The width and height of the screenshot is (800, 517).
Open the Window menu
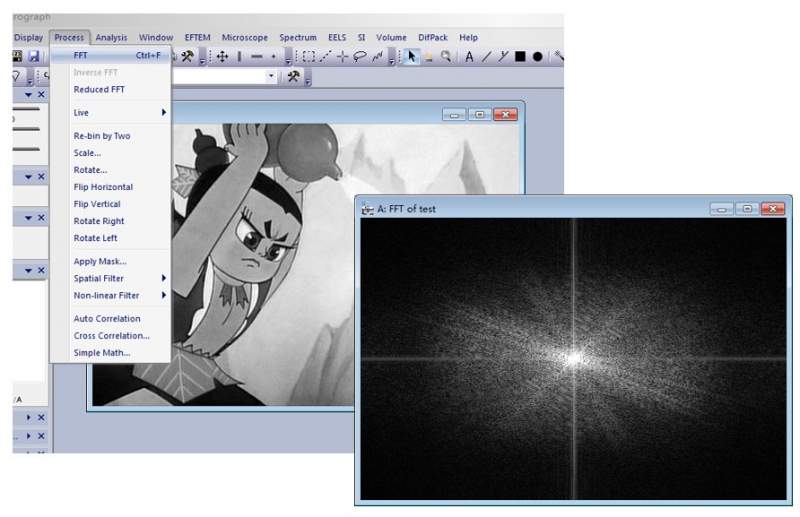156,37
